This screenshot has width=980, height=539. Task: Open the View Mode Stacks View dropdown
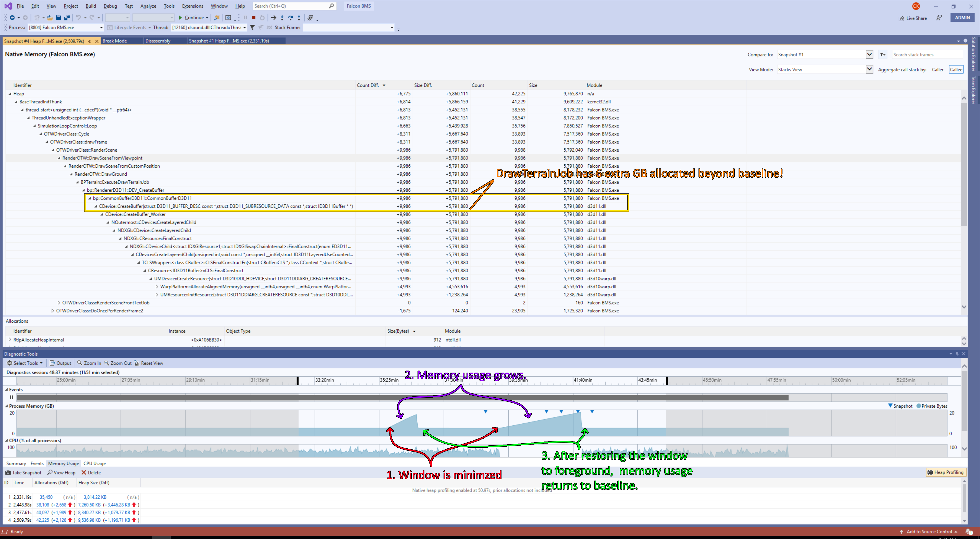pos(869,69)
